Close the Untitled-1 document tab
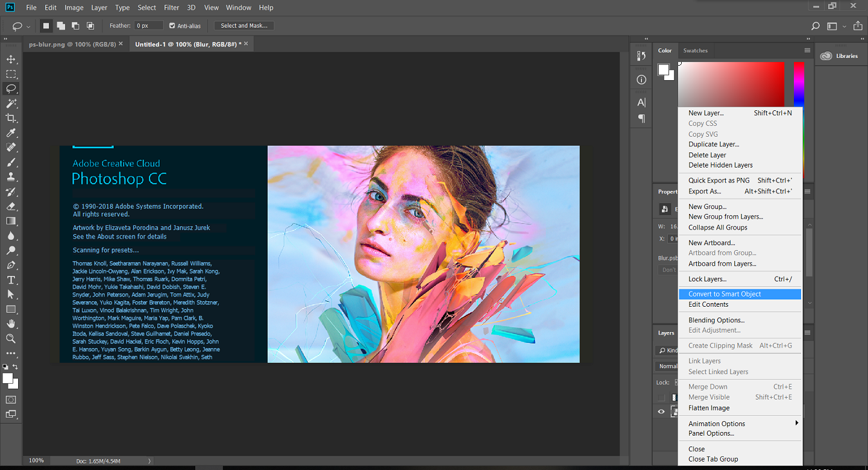The height and width of the screenshot is (470, 868). tap(246, 44)
